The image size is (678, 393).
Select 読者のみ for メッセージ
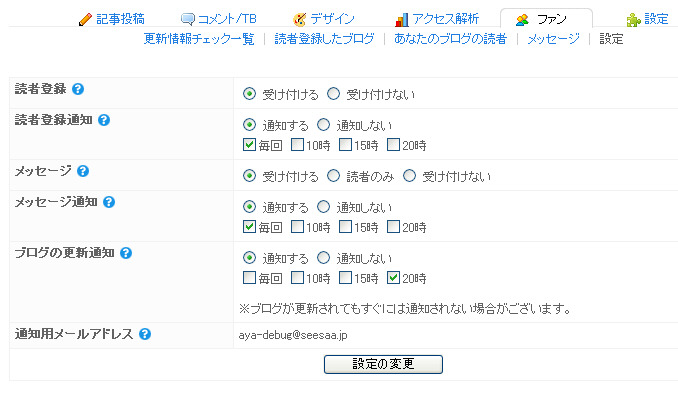pyautogui.click(x=333, y=176)
